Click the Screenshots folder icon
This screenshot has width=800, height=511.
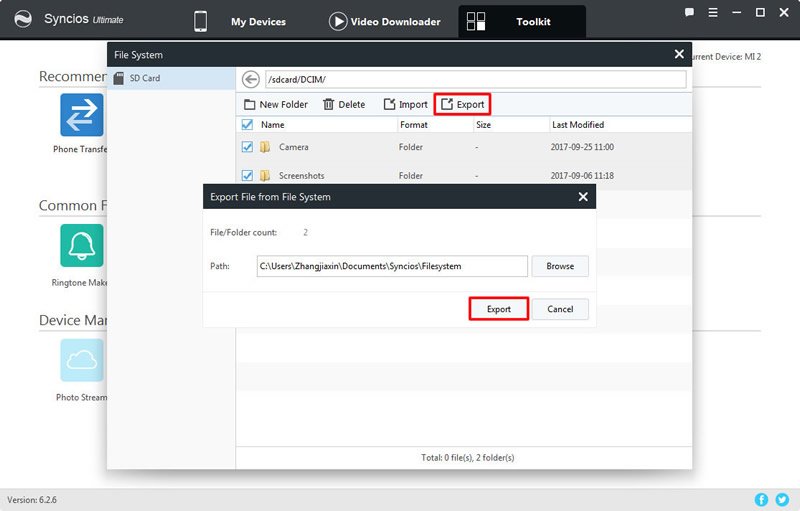point(265,175)
